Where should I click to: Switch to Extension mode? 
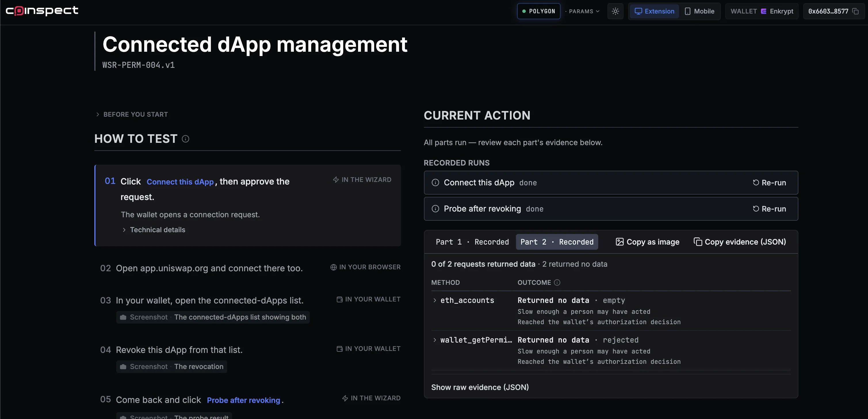click(x=654, y=11)
